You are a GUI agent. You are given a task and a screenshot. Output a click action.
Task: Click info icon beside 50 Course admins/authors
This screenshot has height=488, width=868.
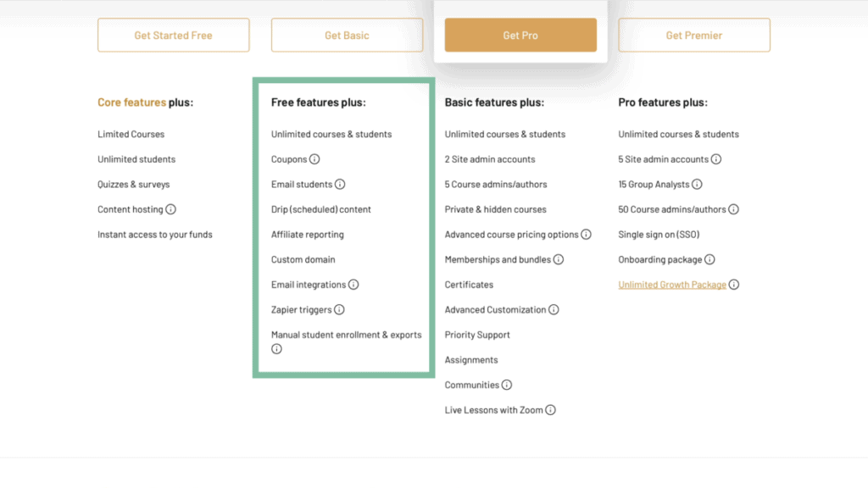click(x=733, y=209)
